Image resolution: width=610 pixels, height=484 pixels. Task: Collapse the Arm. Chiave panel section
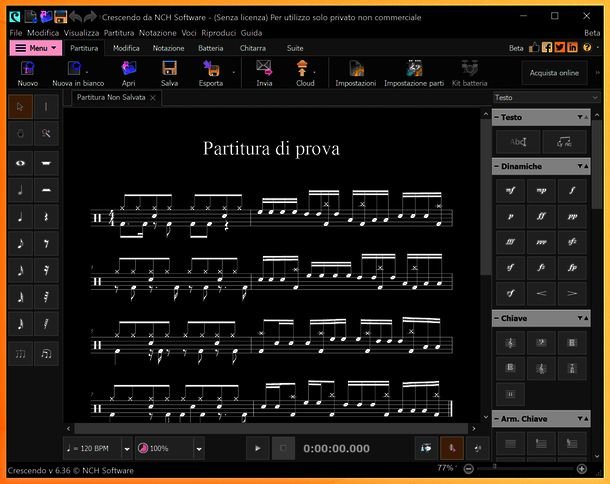[x=496, y=419]
